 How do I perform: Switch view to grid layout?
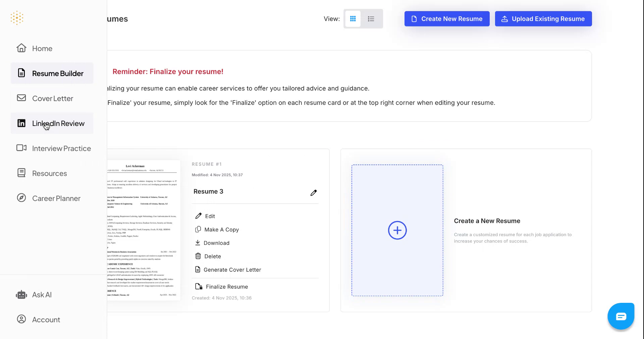tap(353, 19)
